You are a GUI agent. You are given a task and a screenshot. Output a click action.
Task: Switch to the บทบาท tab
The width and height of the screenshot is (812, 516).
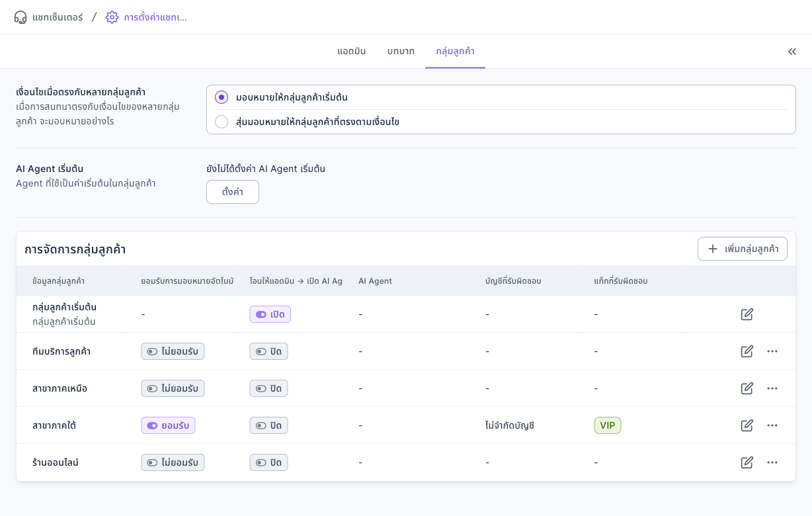pos(401,52)
